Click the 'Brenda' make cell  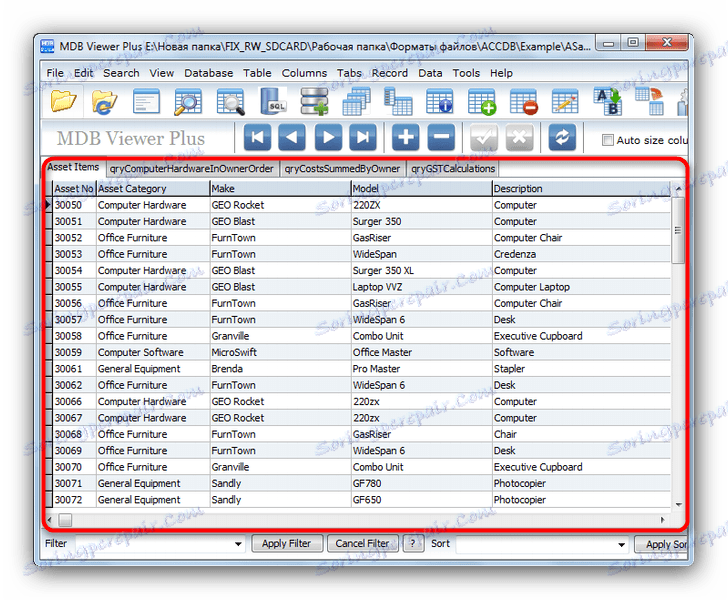[x=280, y=369]
